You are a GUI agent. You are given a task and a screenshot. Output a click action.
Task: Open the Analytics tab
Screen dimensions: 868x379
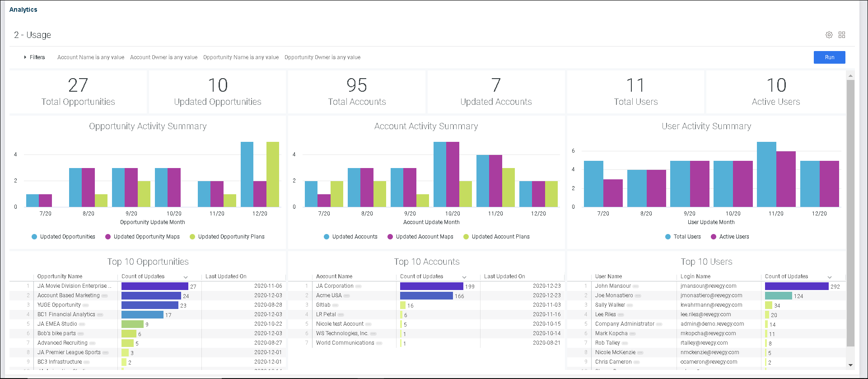click(23, 9)
